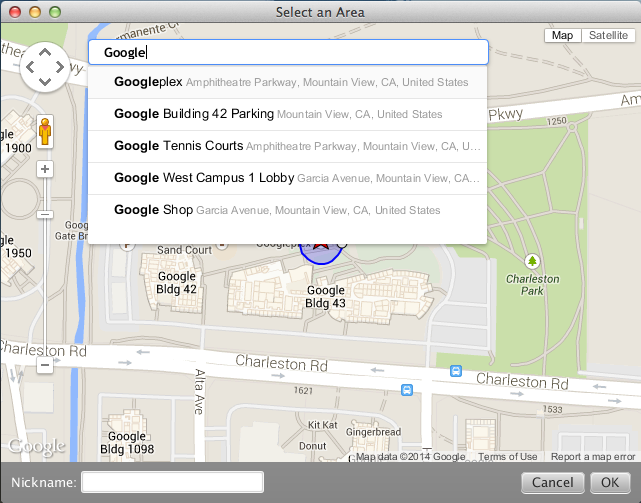Select Google West Campus 1 Lobby
641x503 pixels.
pos(287,178)
